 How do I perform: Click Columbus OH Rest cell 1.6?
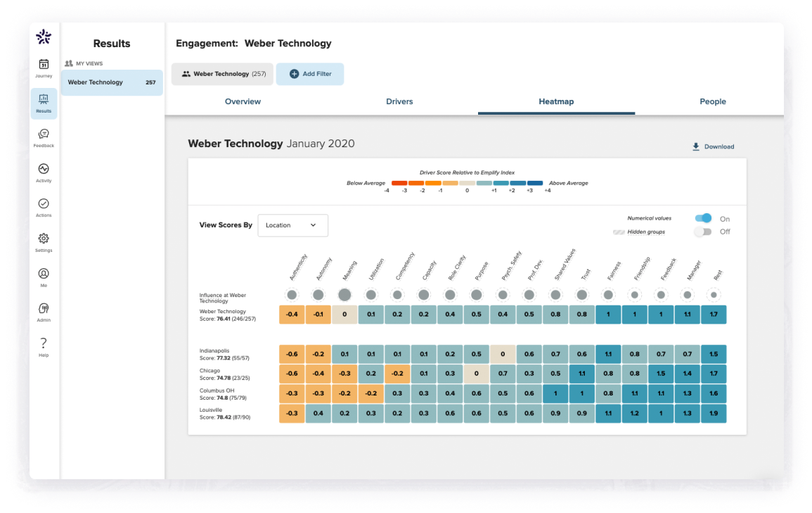coord(714,394)
